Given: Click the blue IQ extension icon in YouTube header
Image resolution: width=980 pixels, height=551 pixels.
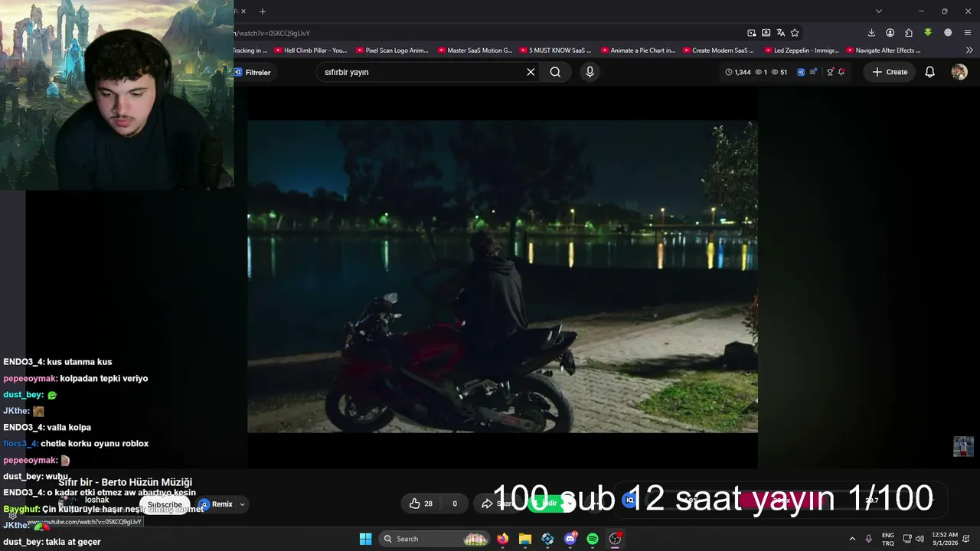Looking at the screenshot, I should (x=801, y=72).
